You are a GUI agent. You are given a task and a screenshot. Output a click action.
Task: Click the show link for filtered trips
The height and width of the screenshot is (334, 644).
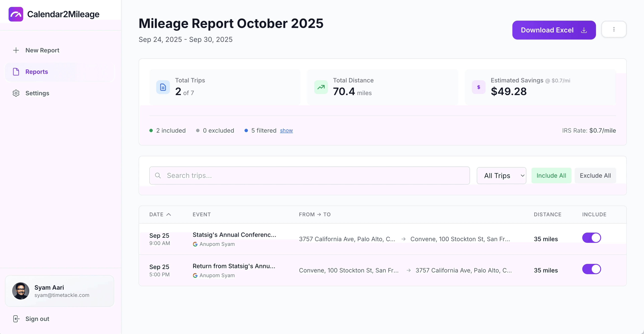coord(286,130)
